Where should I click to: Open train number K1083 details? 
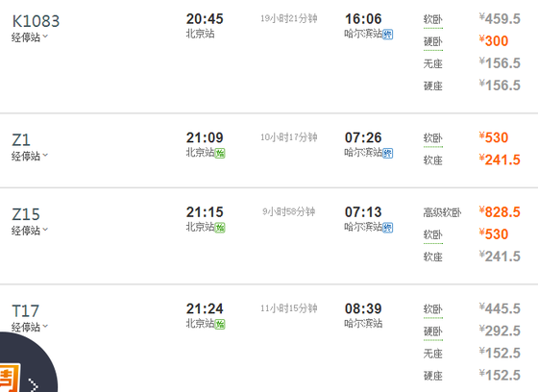coord(36,21)
